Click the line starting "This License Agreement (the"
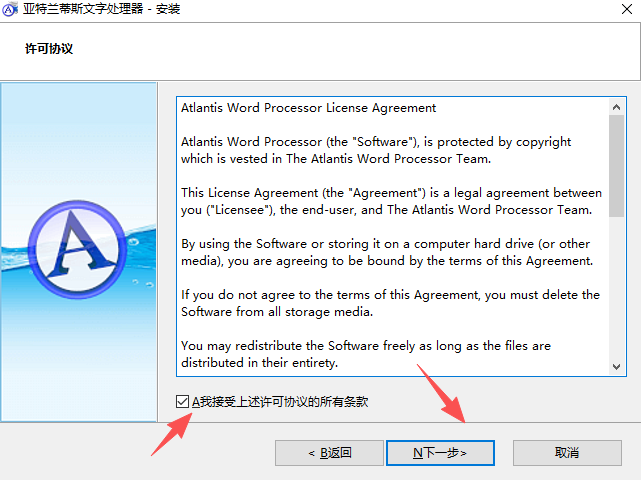 [391, 193]
